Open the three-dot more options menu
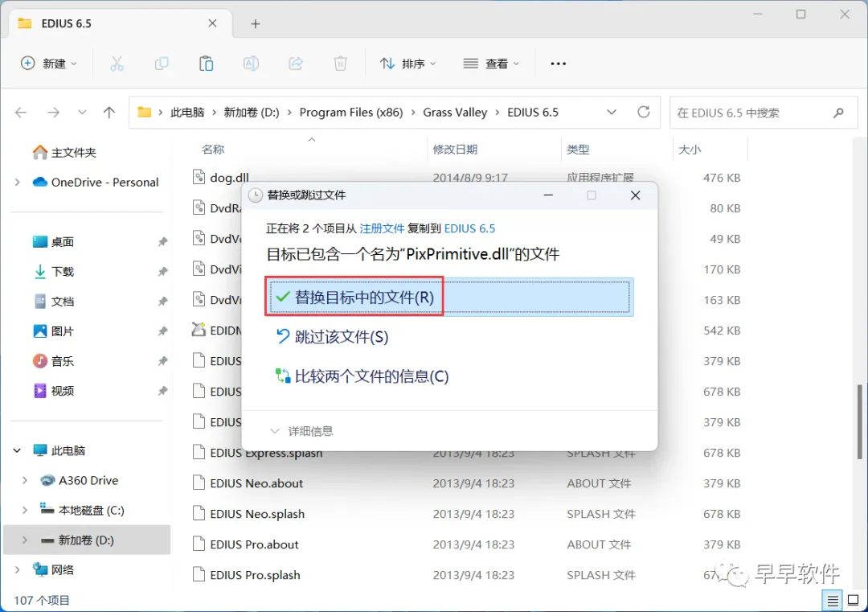This screenshot has height=612, width=868. pos(558,64)
